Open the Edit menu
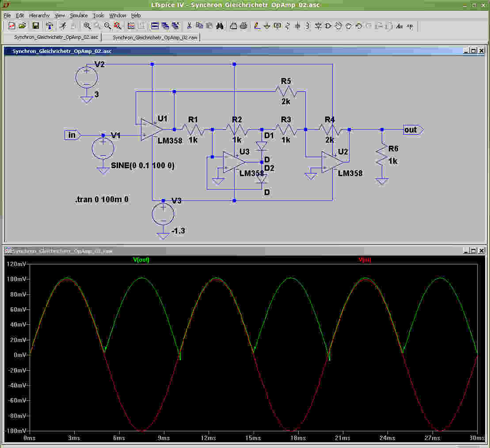Screen dimensions: 490x448 tap(20, 15)
